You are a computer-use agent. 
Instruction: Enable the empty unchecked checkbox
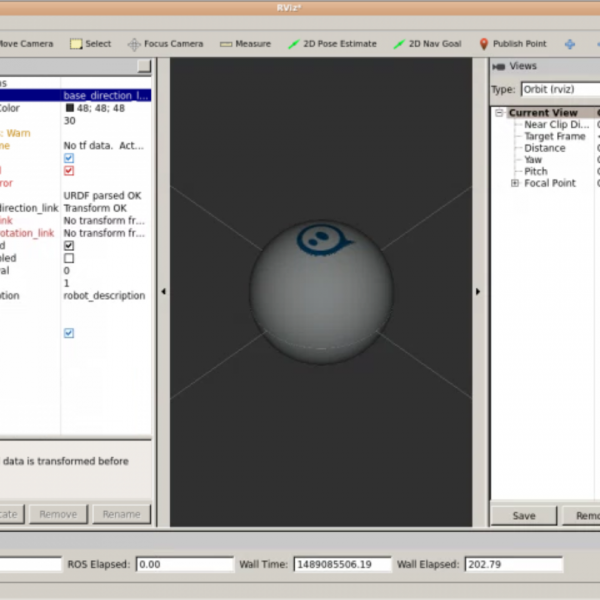[69, 258]
